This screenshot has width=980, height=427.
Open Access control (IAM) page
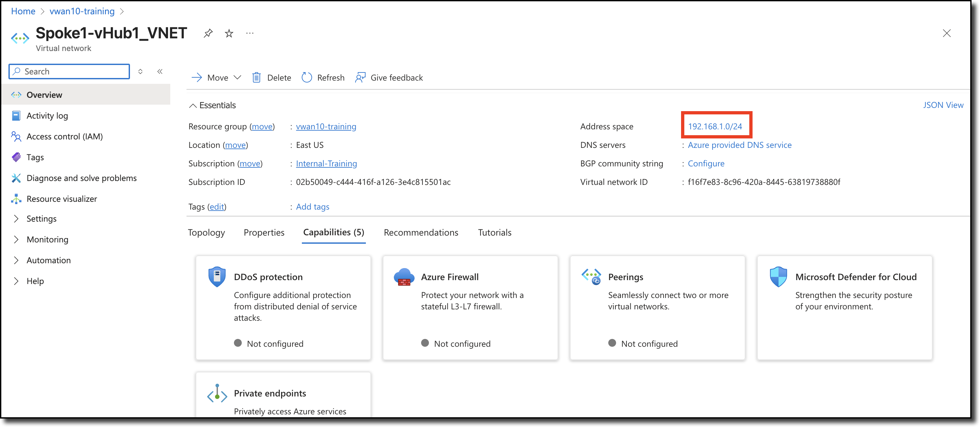tap(64, 136)
